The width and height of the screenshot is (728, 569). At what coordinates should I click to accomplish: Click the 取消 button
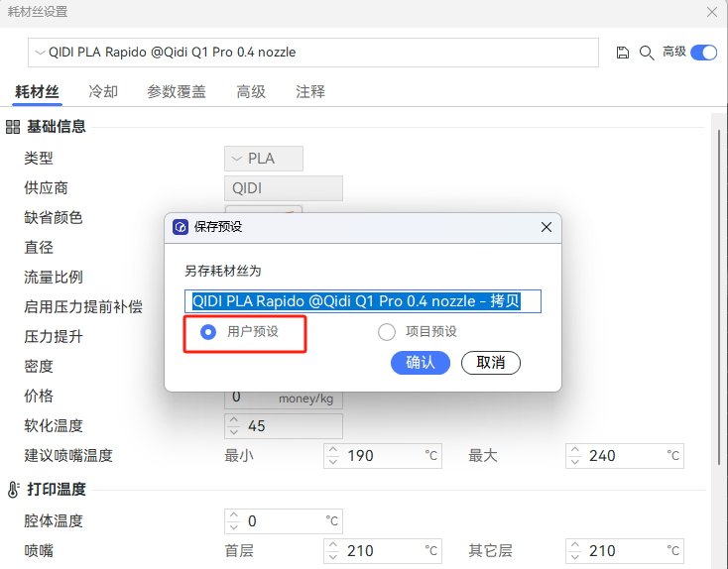490,363
